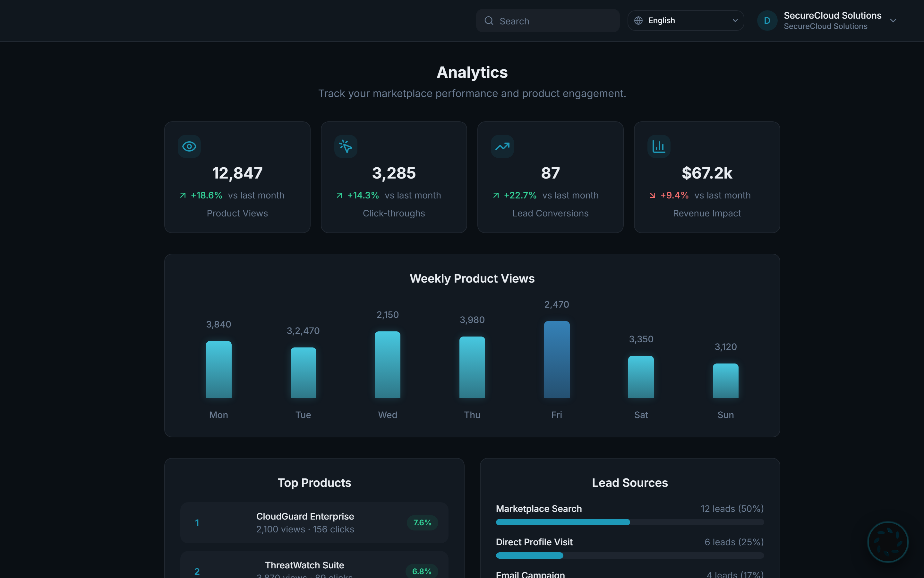Select the Tue bar in weekly chart
The height and width of the screenshot is (578, 924).
[304, 373]
